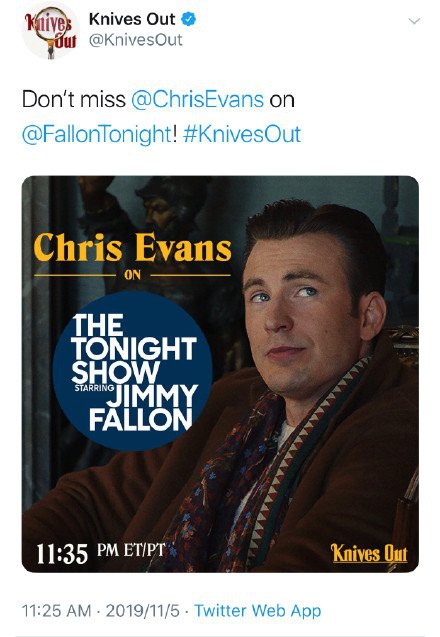Select the Tonight Show blue circle logo
The height and width of the screenshot is (637, 440).
pos(132,370)
